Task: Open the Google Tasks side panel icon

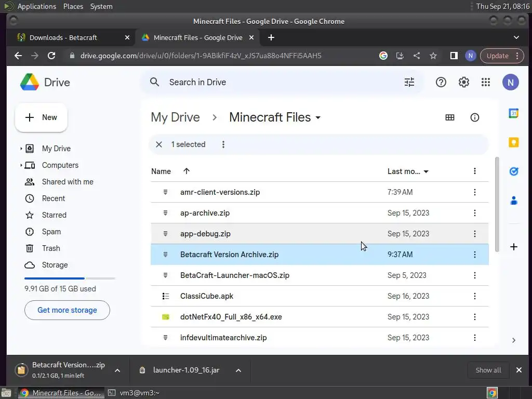Action: tap(514, 171)
